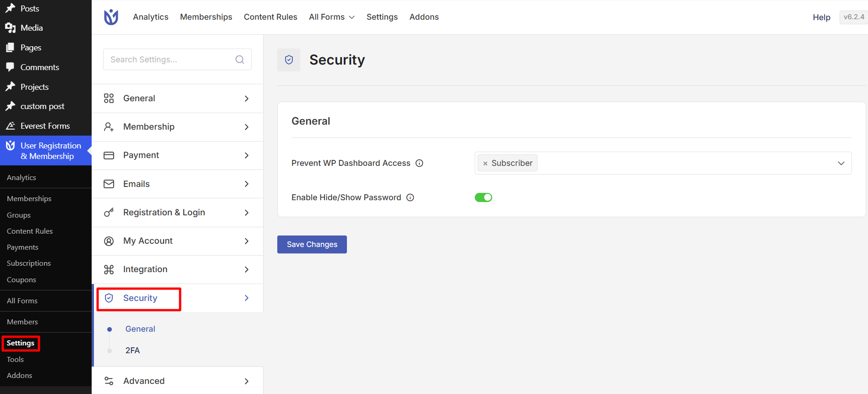The image size is (868, 394).
Task: Open Subscriptions in the WP submenu
Action: (29, 263)
